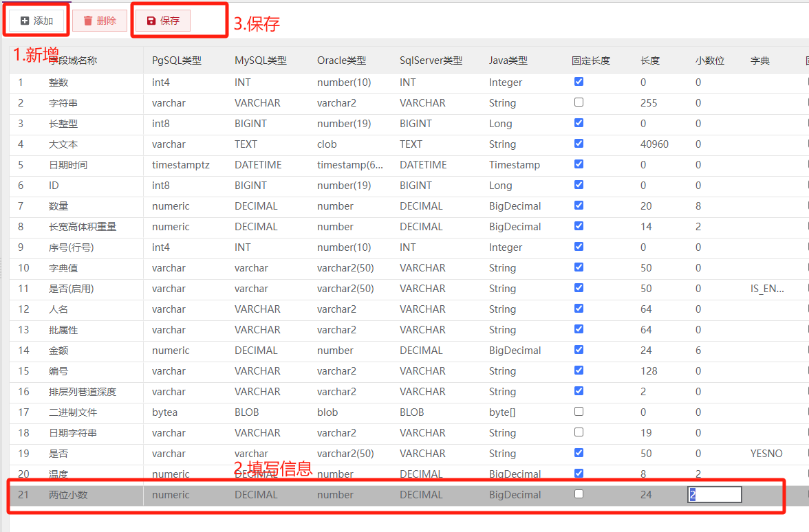Select bytea type cell in row 17
Viewport: 809px width, 532px height.
(164, 412)
